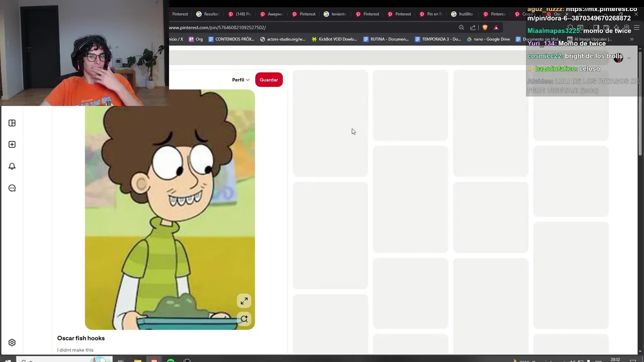Open the Brave Shields lion icon
Screen dimensions: 644x362
485,28
